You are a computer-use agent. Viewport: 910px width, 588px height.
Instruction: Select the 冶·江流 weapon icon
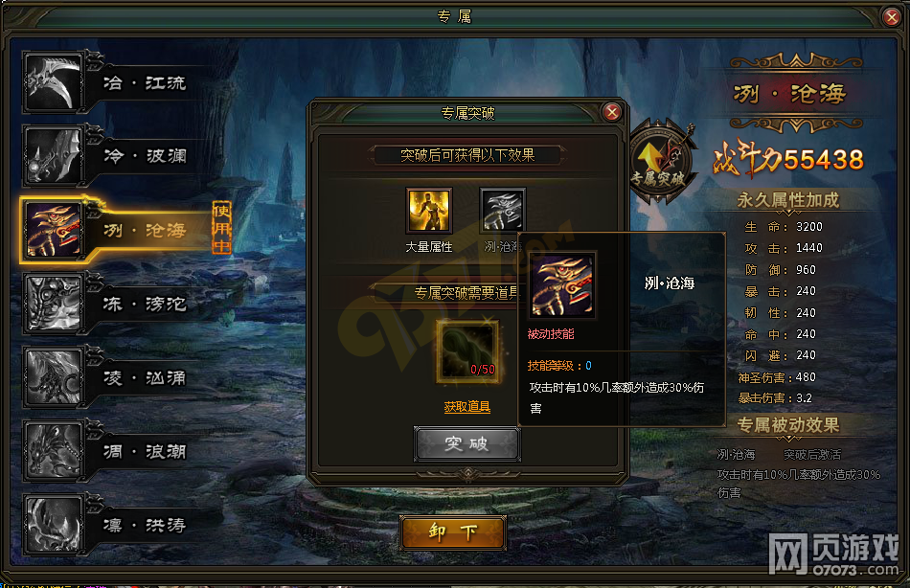[x=54, y=82]
